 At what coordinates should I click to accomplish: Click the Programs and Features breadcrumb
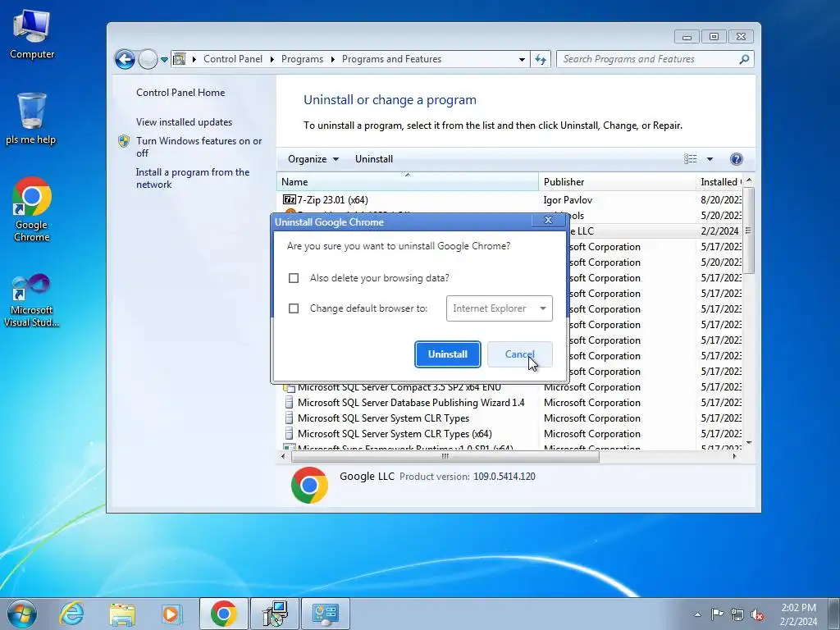click(391, 59)
